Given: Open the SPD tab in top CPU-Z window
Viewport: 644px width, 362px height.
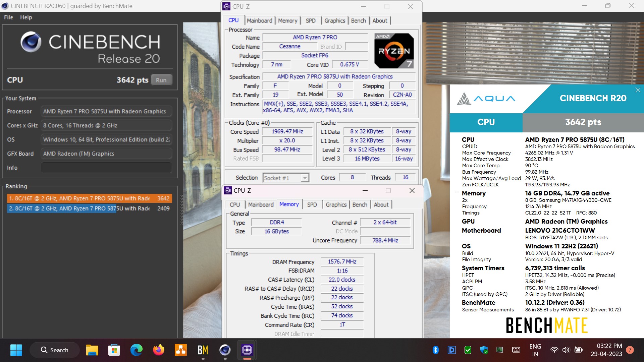Looking at the screenshot, I should tap(311, 20).
